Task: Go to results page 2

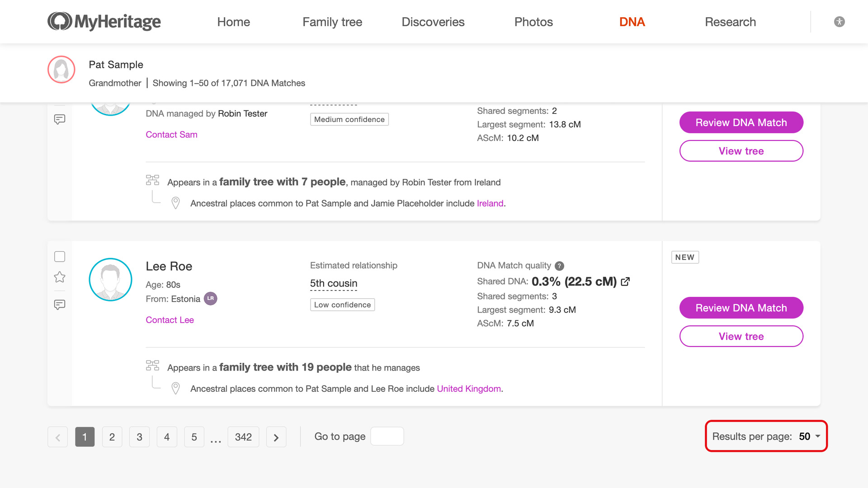Action: [112, 437]
